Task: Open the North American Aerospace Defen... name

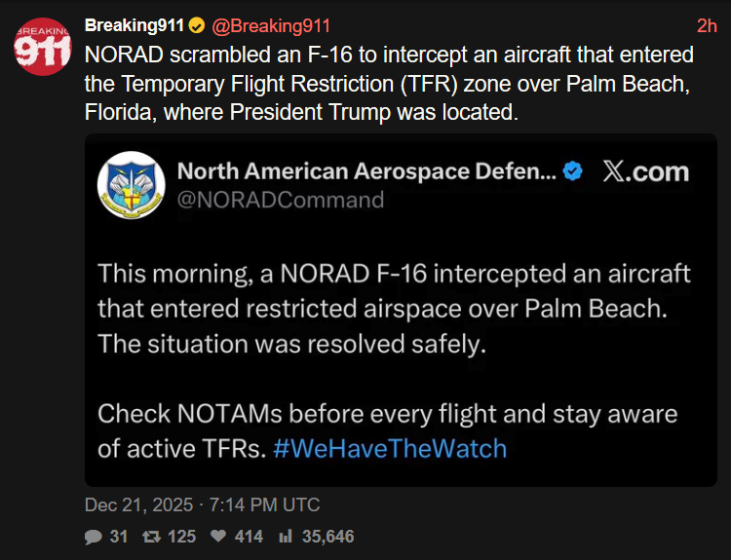Action: 366,172
